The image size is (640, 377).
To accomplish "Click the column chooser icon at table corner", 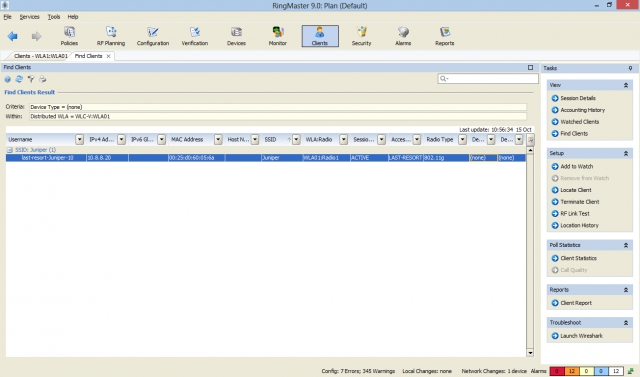I will pyautogui.click(x=530, y=140).
